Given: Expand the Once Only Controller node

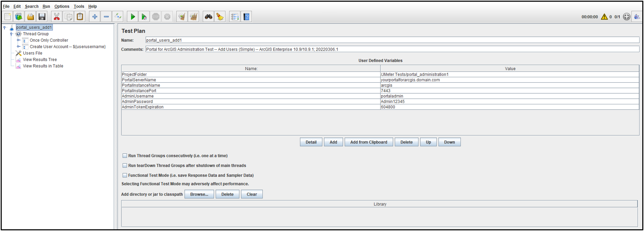Looking at the screenshot, I should 19,40.
